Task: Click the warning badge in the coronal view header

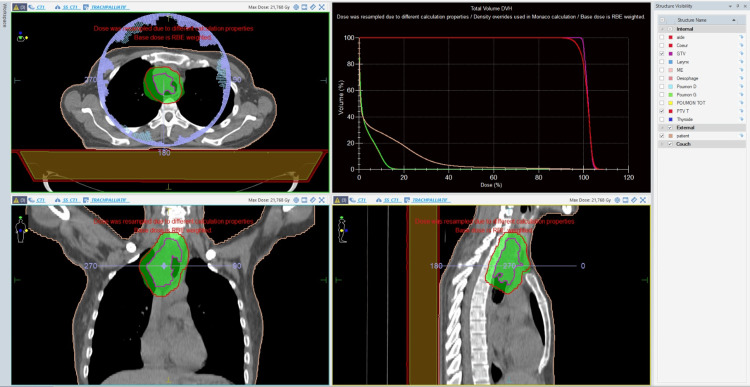Action: (x=20, y=200)
